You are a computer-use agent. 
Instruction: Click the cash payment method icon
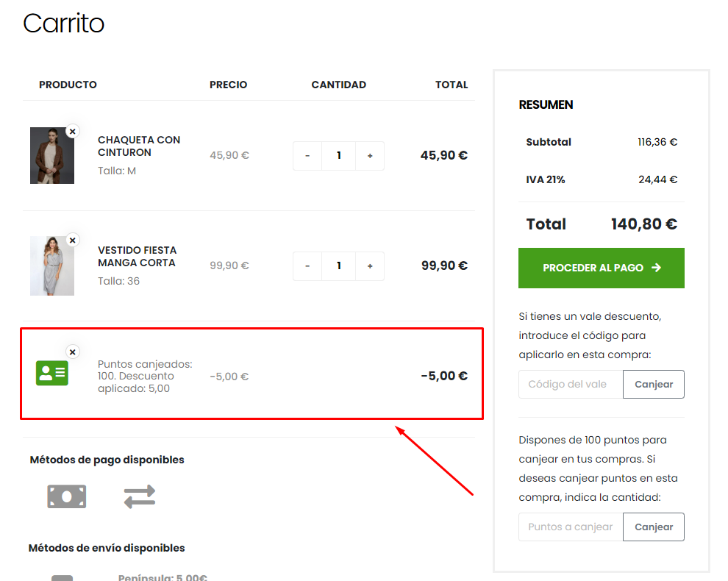tap(67, 496)
